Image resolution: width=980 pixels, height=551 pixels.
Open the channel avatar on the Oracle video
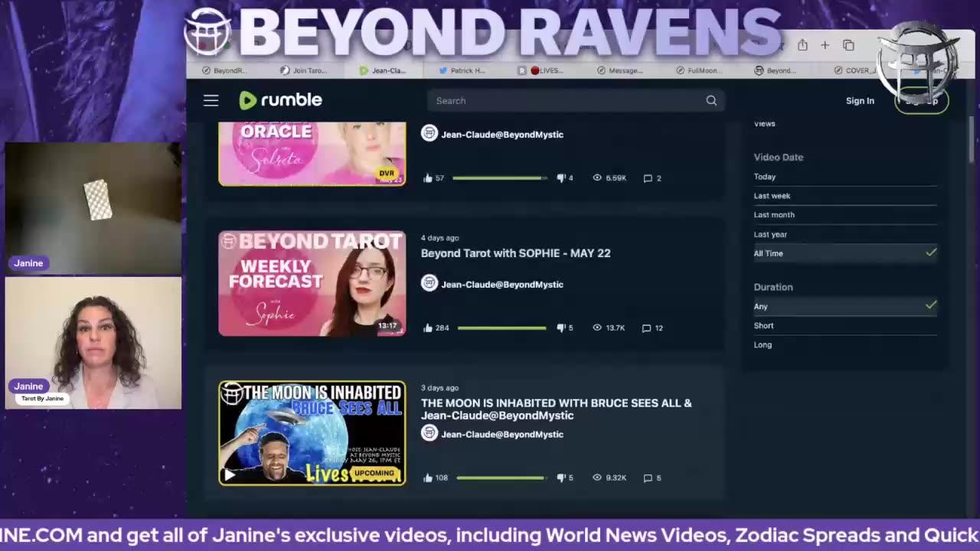tap(430, 133)
